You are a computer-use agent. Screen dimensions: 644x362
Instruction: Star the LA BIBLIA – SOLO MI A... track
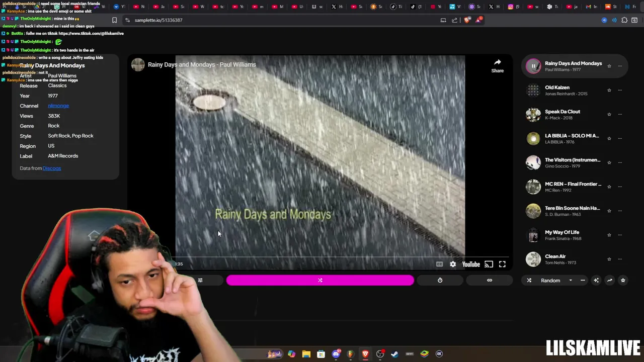(609, 138)
